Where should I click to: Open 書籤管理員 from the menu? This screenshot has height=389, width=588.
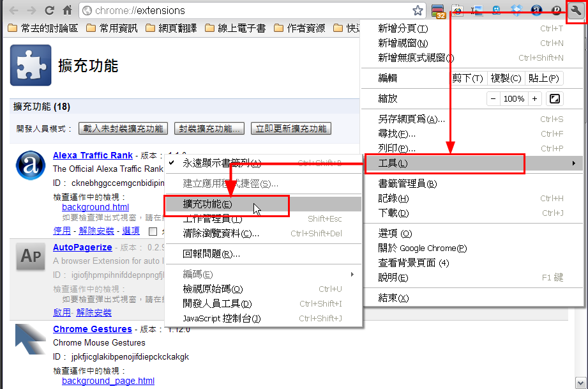click(473, 184)
